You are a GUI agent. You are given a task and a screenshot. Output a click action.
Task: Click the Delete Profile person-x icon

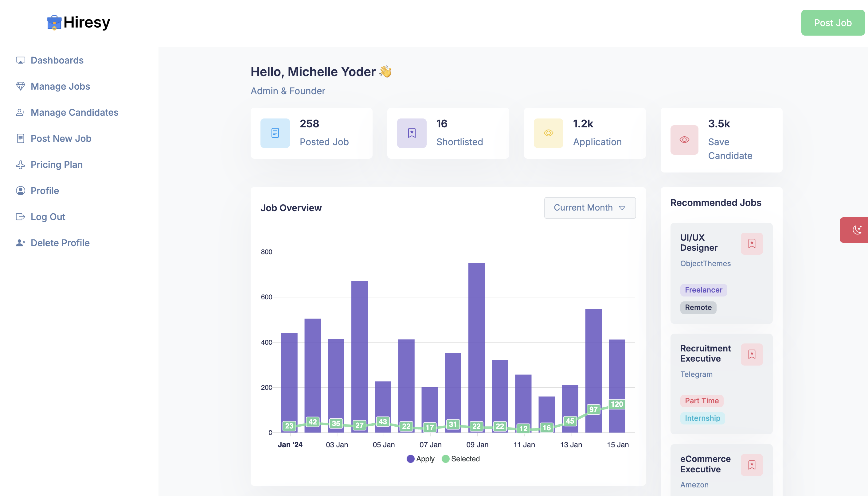21,243
